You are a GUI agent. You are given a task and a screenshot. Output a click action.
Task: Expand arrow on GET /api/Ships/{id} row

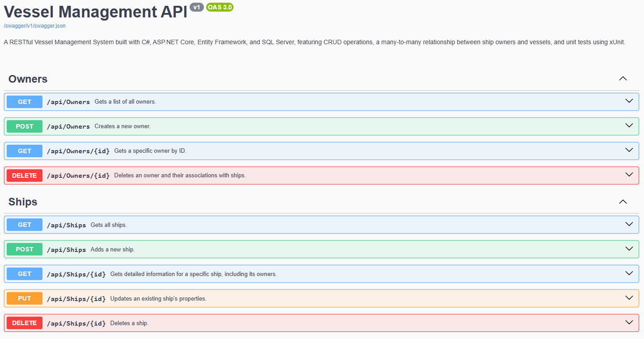pyautogui.click(x=629, y=273)
